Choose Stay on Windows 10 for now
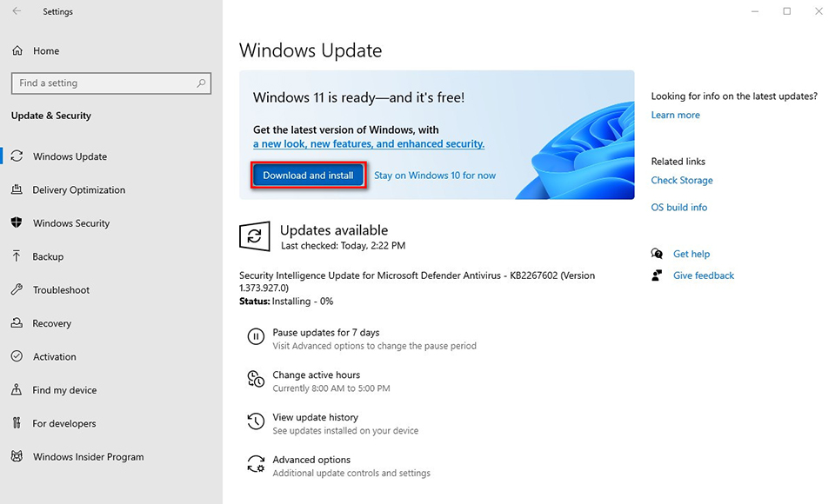835x504 pixels. [x=434, y=175]
